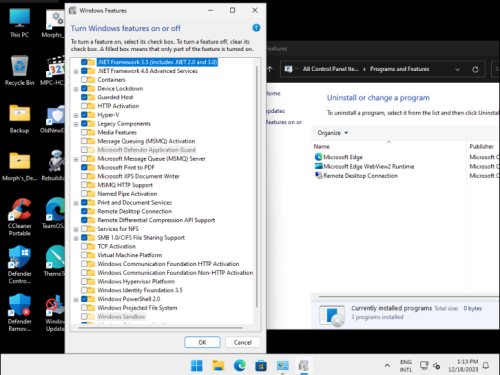Screen dimensions: 500x375
Task: Click the blue help icon in Windows Features
Action: point(256,28)
